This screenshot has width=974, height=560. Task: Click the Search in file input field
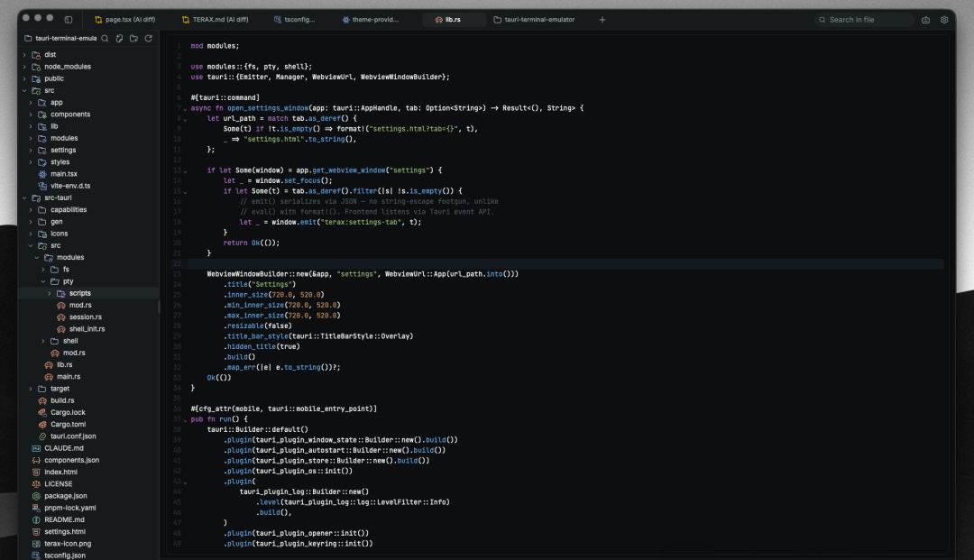864,20
